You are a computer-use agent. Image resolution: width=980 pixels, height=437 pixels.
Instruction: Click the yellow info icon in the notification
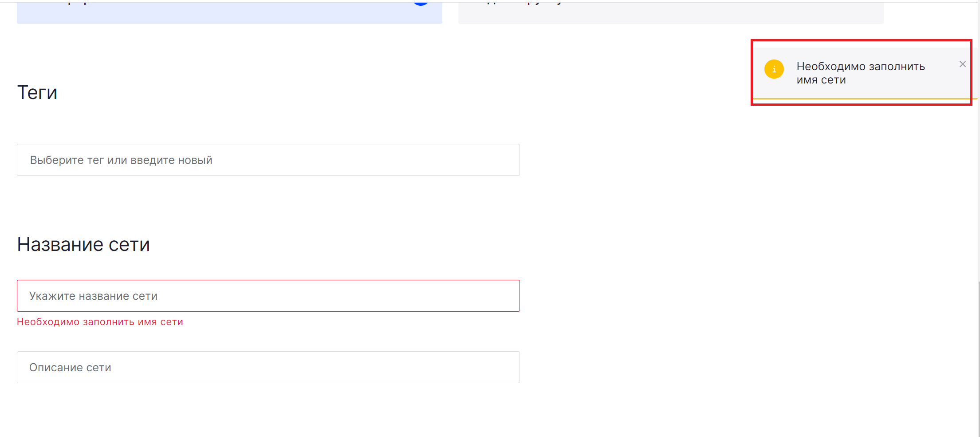[774, 69]
